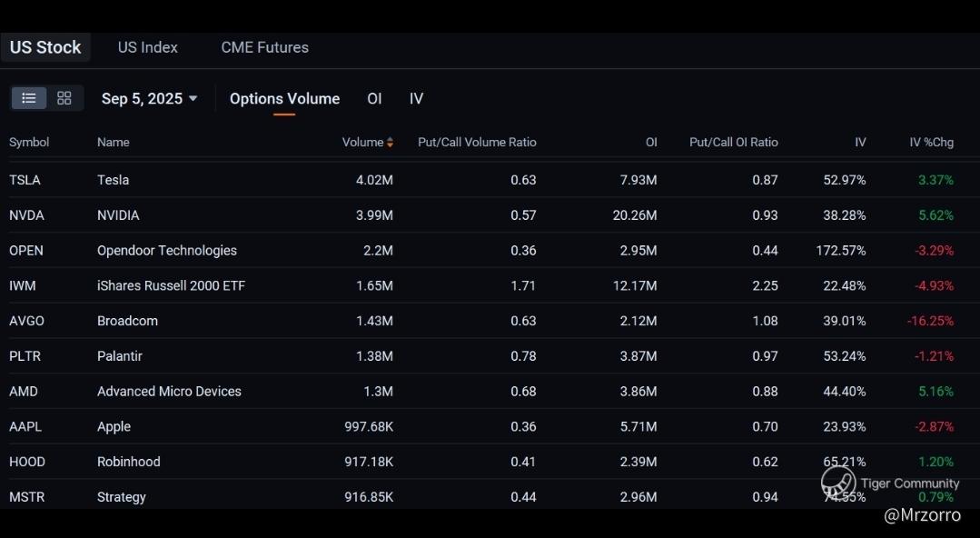This screenshot has height=538, width=980.
Task: Select the Options Volume tab
Action: (x=284, y=98)
